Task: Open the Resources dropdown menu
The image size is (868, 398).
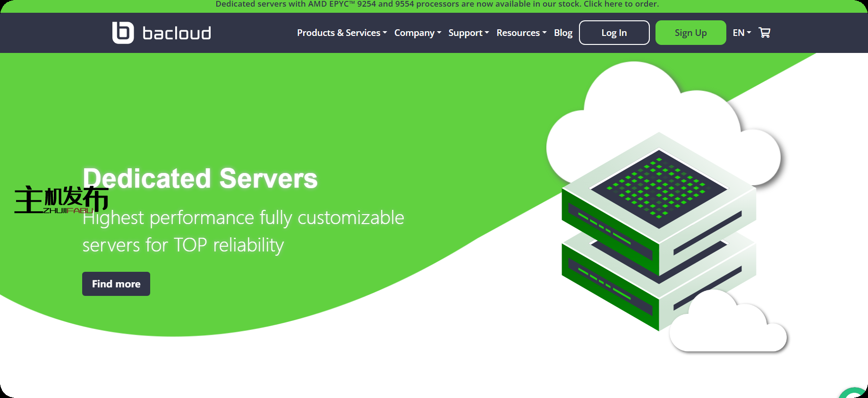Action: (x=521, y=33)
